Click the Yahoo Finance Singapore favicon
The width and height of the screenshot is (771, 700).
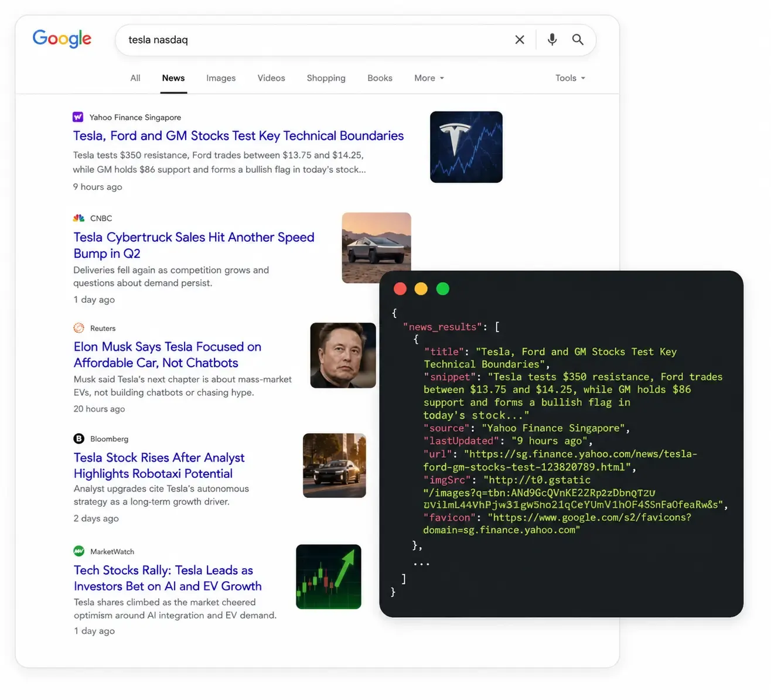pyautogui.click(x=78, y=117)
